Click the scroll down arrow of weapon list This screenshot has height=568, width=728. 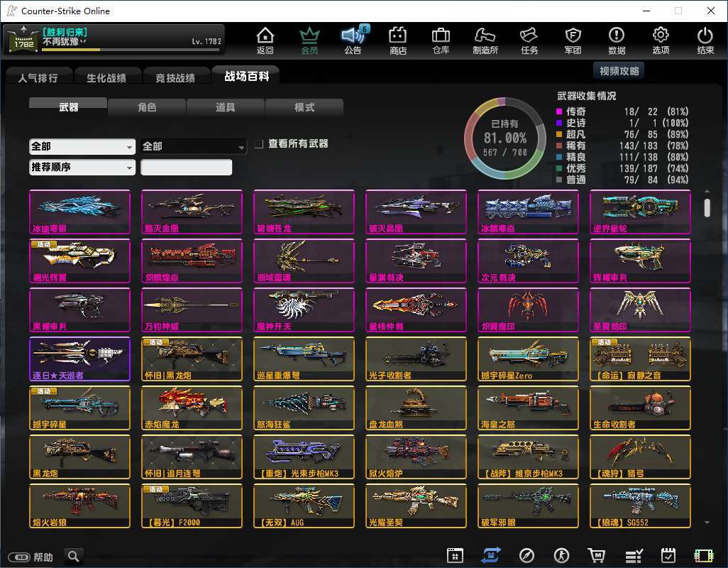pyautogui.click(x=707, y=523)
